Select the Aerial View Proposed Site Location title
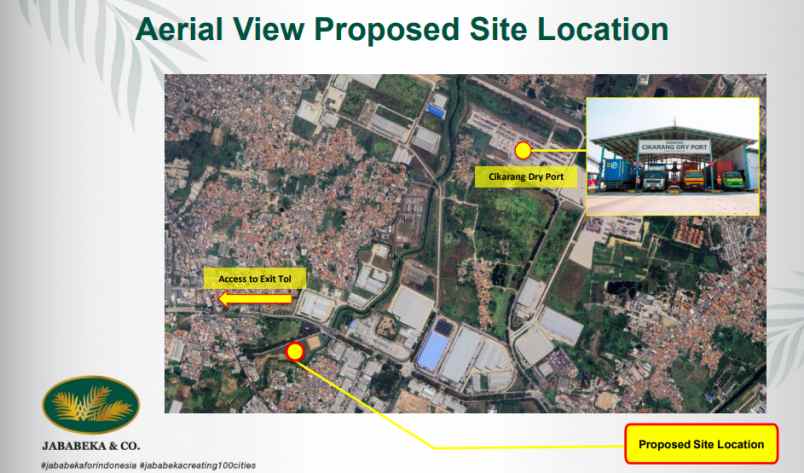 coord(401,29)
